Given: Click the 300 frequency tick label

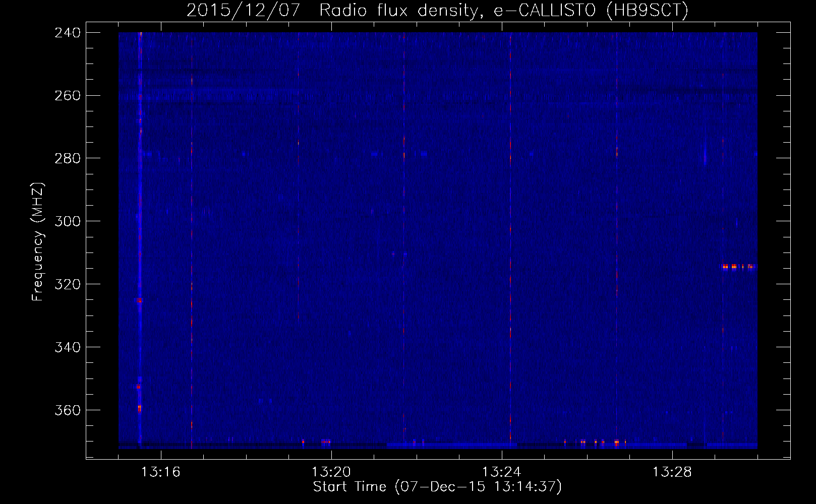Looking at the screenshot, I should pos(68,222).
